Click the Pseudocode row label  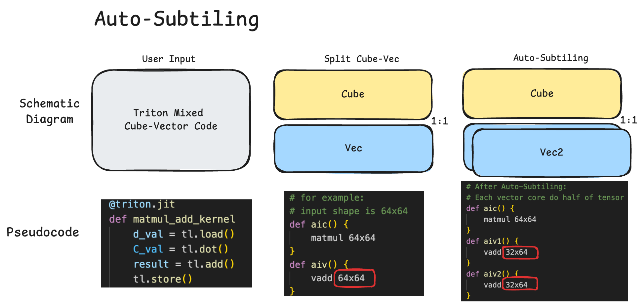coord(43,232)
